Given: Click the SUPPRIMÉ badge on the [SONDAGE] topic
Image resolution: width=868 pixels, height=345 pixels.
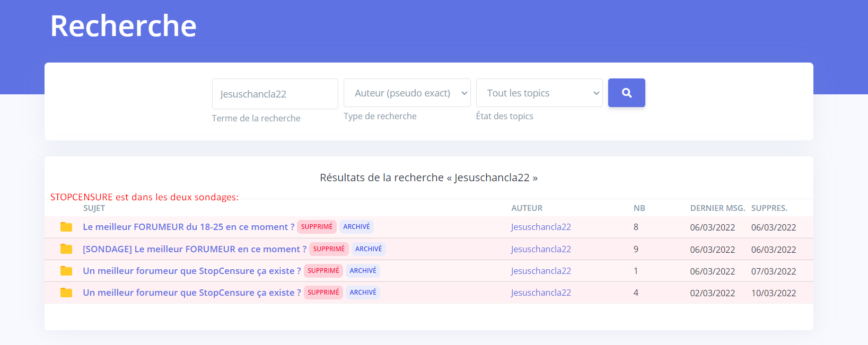Looking at the screenshot, I should [329, 249].
